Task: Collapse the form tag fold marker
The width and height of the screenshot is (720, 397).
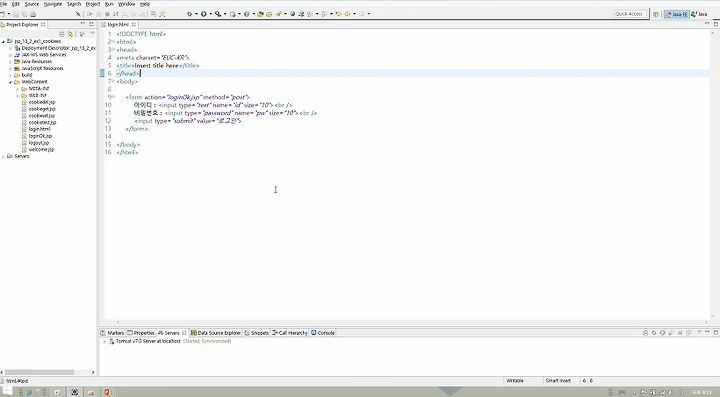Action: coord(113,97)
